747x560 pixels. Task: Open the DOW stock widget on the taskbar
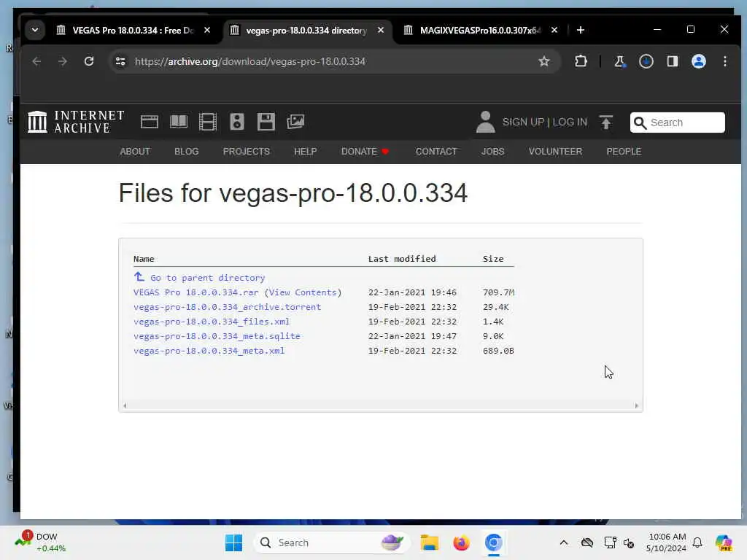pyautogui.click(x=40, y=542)
